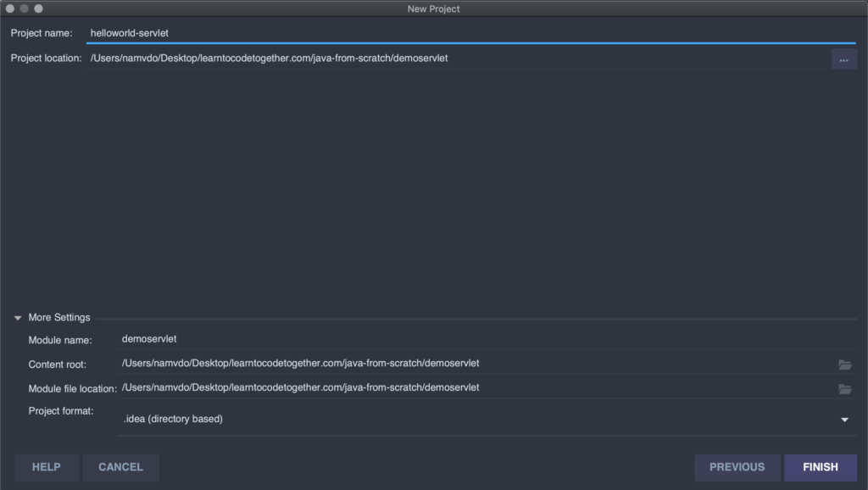Focus the Project name field
Screen dimensions: 868x490
coord(471,33)
